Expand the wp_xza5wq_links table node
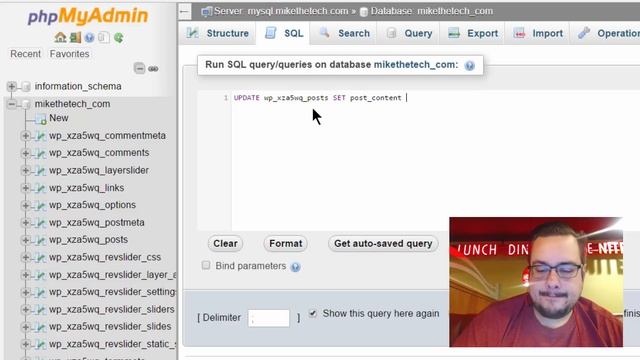The width and height of the screenshot is (640, 360). click(x=25, y=188)
